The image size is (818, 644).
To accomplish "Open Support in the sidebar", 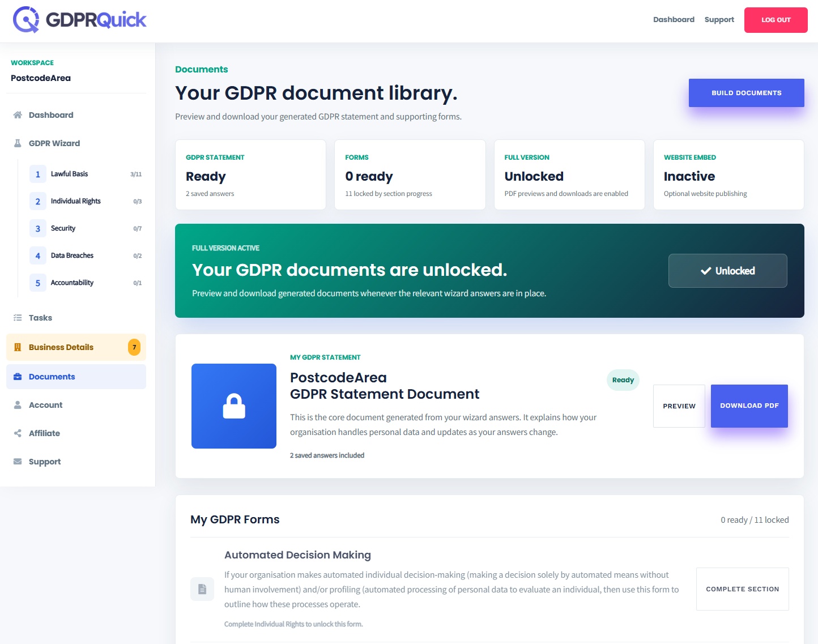I will click(x=76, y=462).
